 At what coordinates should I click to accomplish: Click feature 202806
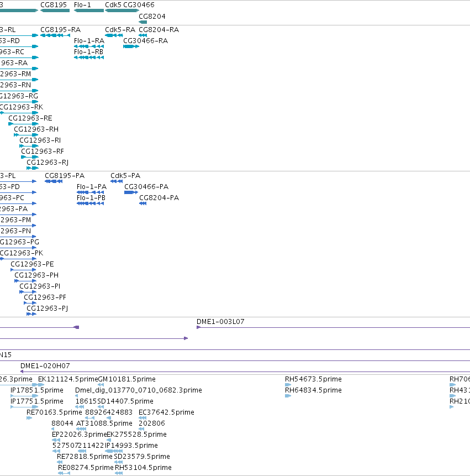click(141, 429)
